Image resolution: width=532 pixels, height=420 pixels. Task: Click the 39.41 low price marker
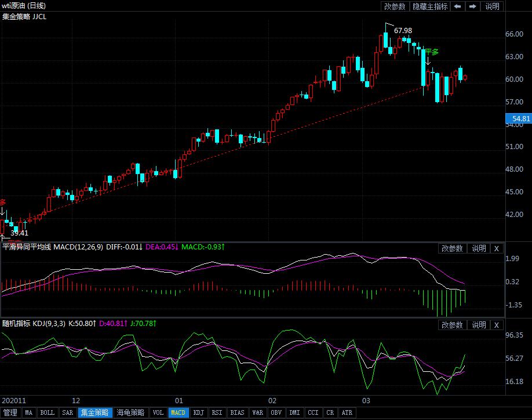tap(20, 233)
